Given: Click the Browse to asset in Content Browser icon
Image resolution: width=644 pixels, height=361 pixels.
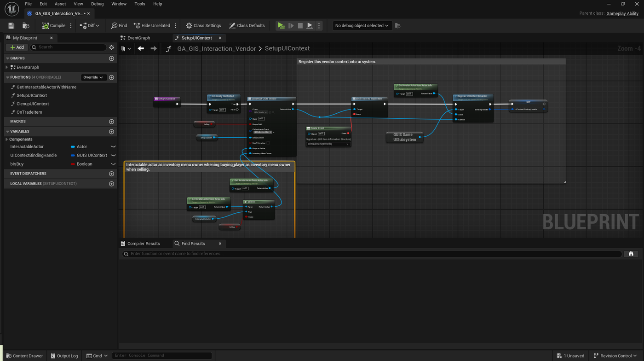Looking at the screenshot, I should [26, 26].
